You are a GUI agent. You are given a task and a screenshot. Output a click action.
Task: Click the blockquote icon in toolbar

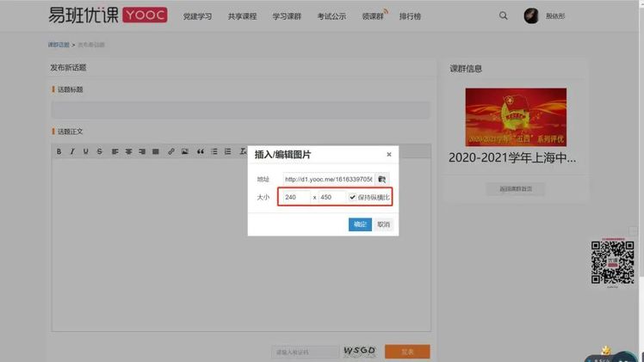coord(200,151)
